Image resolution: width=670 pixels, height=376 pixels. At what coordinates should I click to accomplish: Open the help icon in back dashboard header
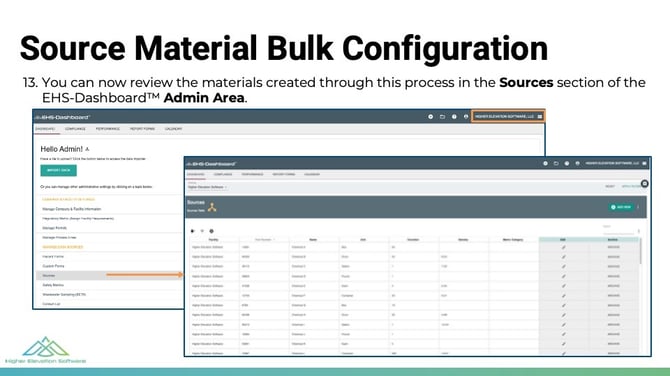(x=454, y=117)
